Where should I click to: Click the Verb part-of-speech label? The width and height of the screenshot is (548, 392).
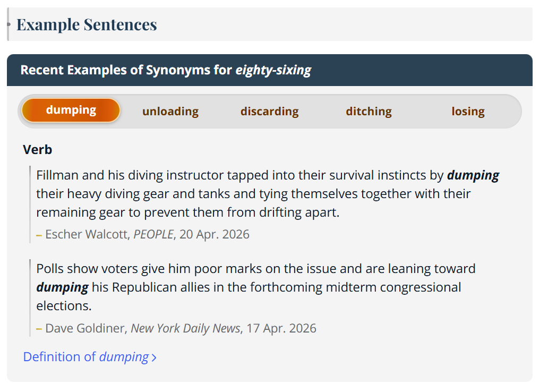(37, 150)
